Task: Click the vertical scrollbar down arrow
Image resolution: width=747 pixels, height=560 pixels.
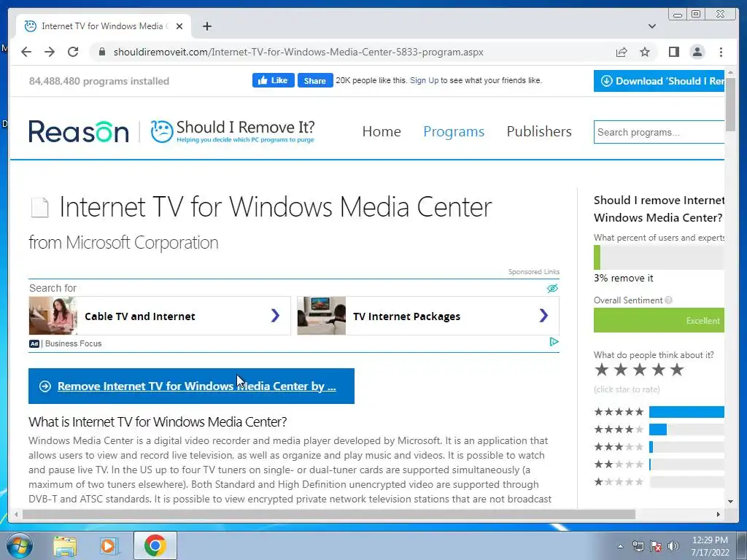Action: click(x=730, y=502)
